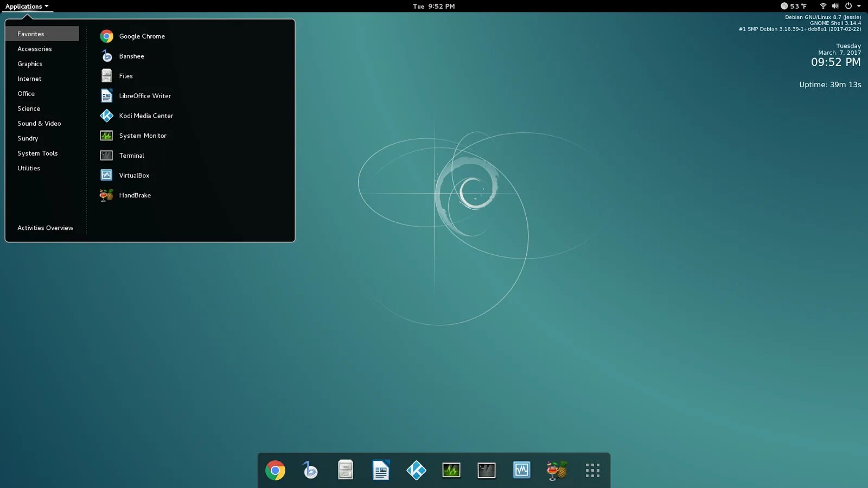
Task: Launch Google Chrome from the Favorites menu
Action: (x=142, y=36)
